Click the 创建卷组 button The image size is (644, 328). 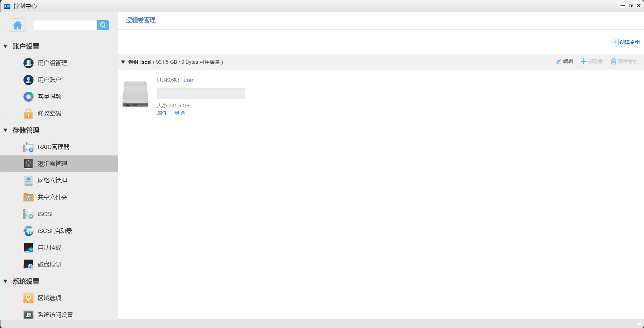tap(626, 42)
